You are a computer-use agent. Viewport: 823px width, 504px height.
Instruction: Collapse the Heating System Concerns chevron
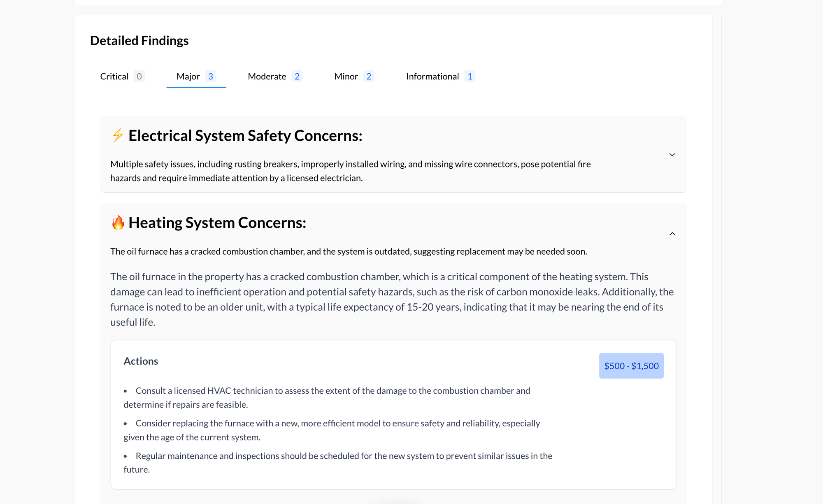tap(672, 234)
